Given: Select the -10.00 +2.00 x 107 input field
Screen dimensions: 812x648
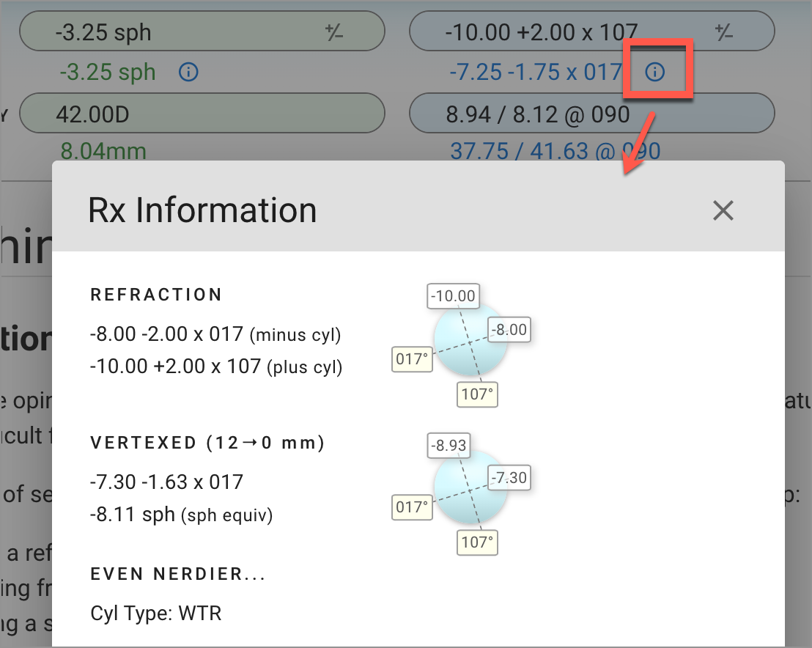Looking at the screenshot, I should 557,32.
